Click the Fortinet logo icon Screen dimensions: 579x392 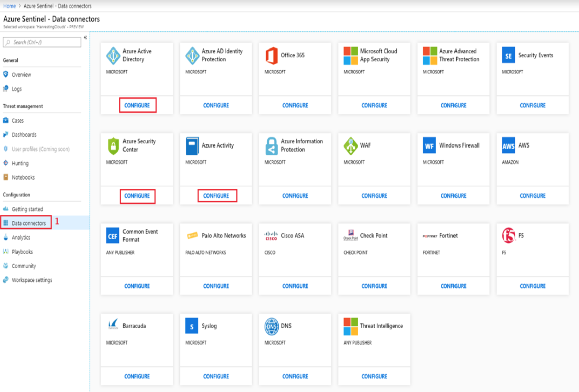[x=430, y=236]
